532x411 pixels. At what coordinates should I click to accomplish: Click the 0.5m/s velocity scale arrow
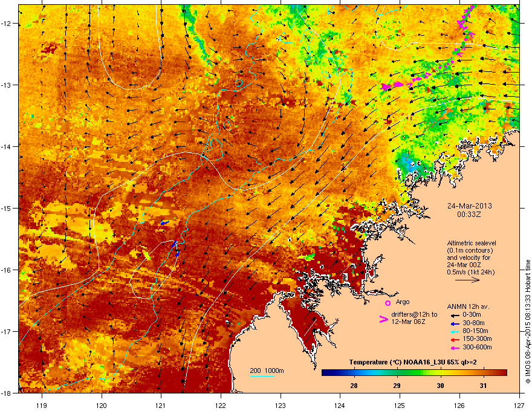click(x=467, y=280)
